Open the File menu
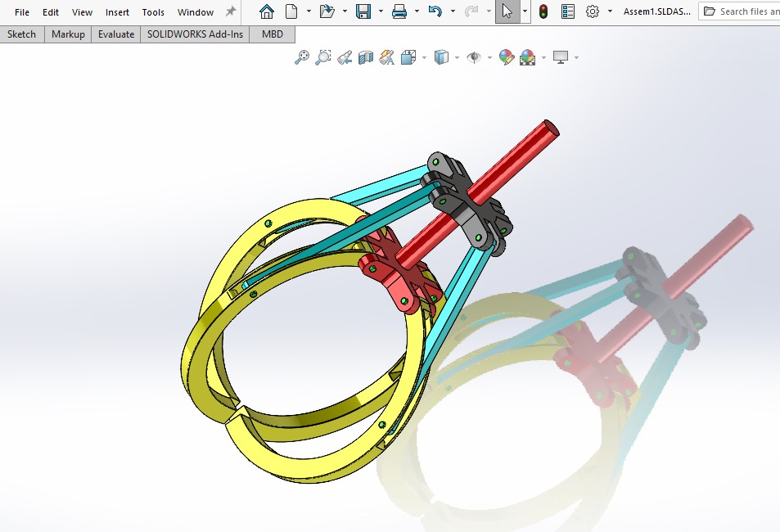780x532 pixels. click(22, 12)
